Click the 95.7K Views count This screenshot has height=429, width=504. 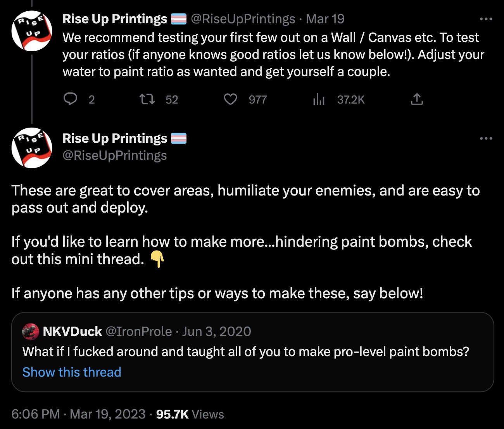[190, 414]
